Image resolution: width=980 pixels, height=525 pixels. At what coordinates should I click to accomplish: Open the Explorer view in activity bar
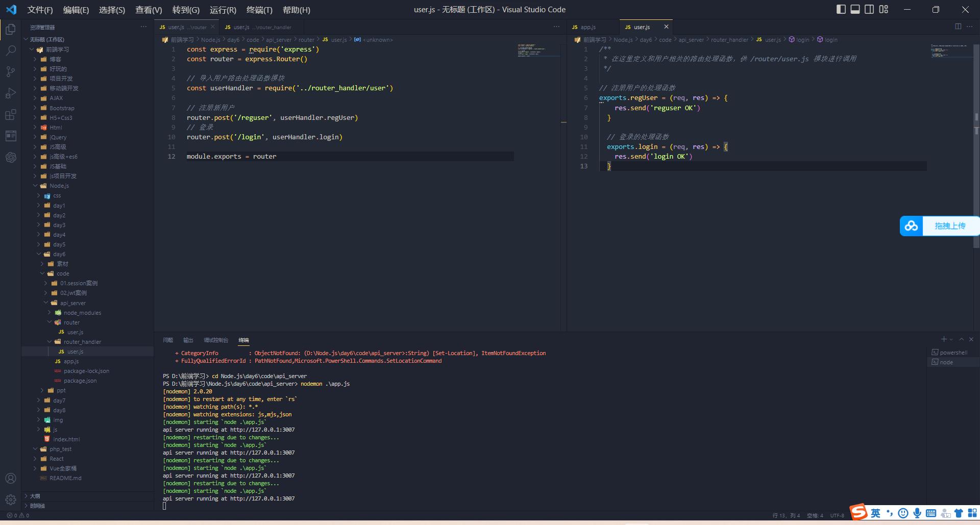11,29
